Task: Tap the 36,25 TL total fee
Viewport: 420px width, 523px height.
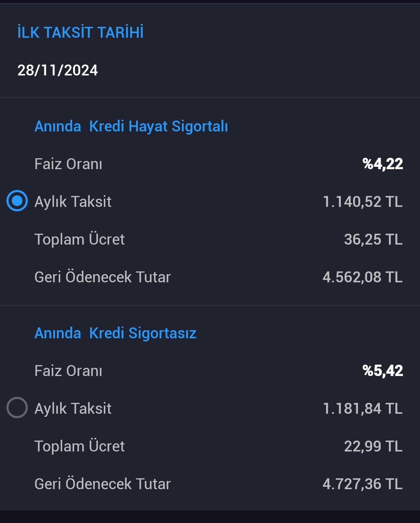Action: tap(373, 240)
